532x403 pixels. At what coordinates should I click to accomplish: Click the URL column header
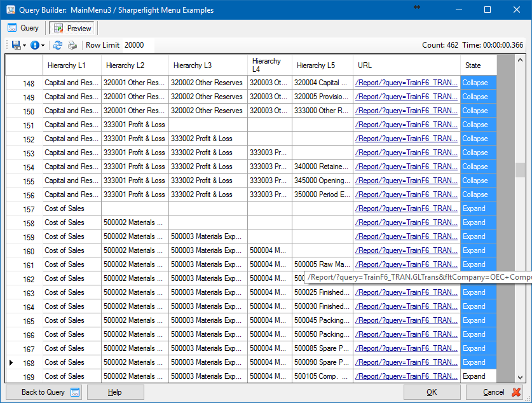(x=406, y=65)
